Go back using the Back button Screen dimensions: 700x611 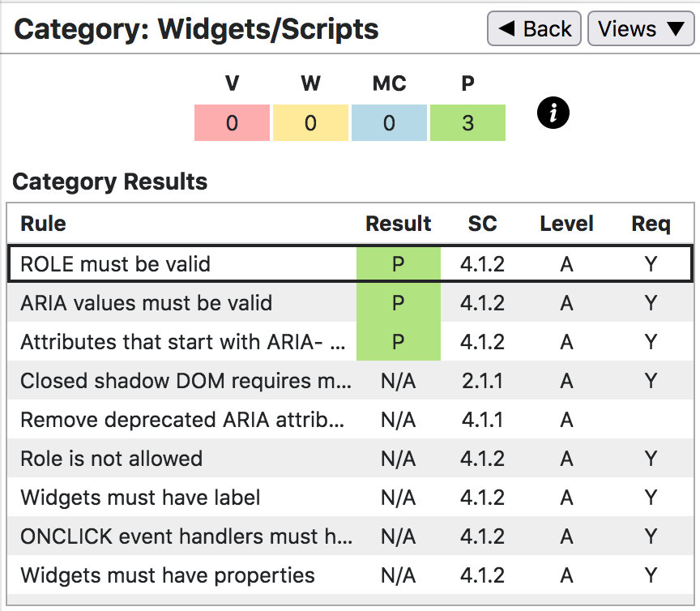[534, 29]
